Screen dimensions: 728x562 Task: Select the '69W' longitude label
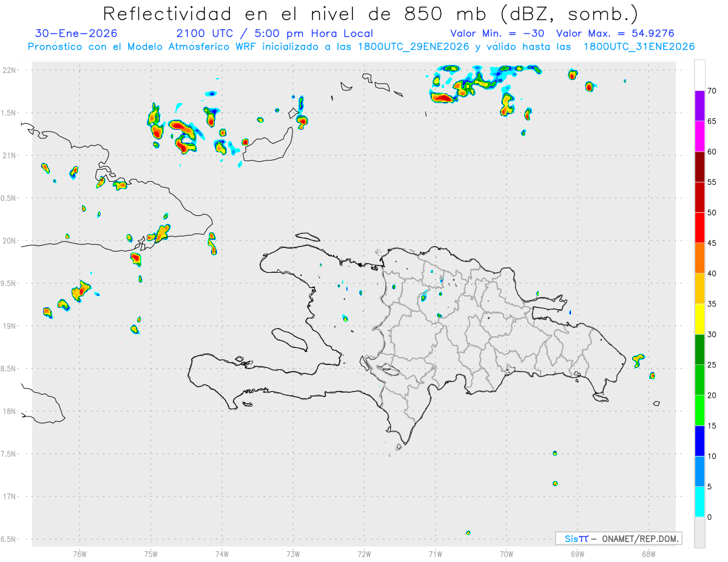pos(578,554)
